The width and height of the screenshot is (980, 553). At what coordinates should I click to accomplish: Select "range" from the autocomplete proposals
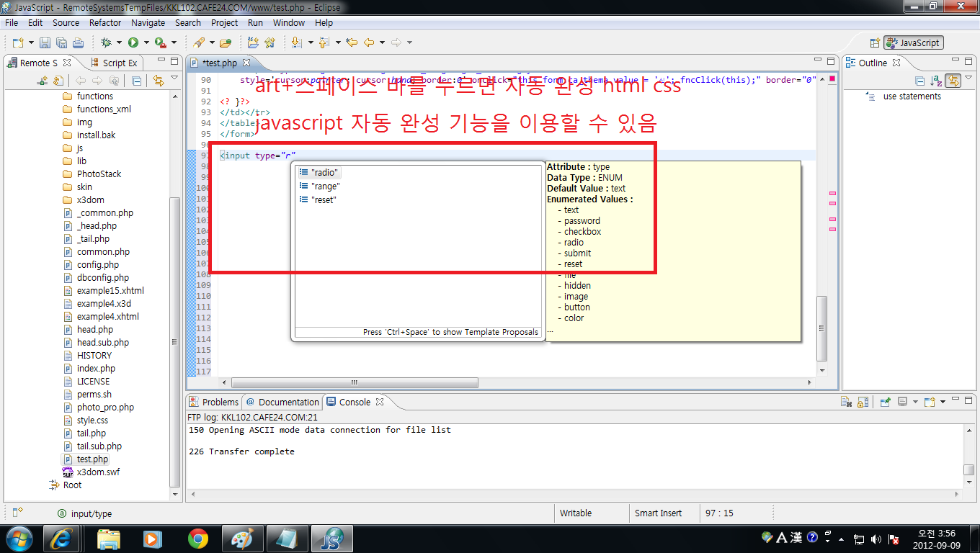(x=325, y=186)
